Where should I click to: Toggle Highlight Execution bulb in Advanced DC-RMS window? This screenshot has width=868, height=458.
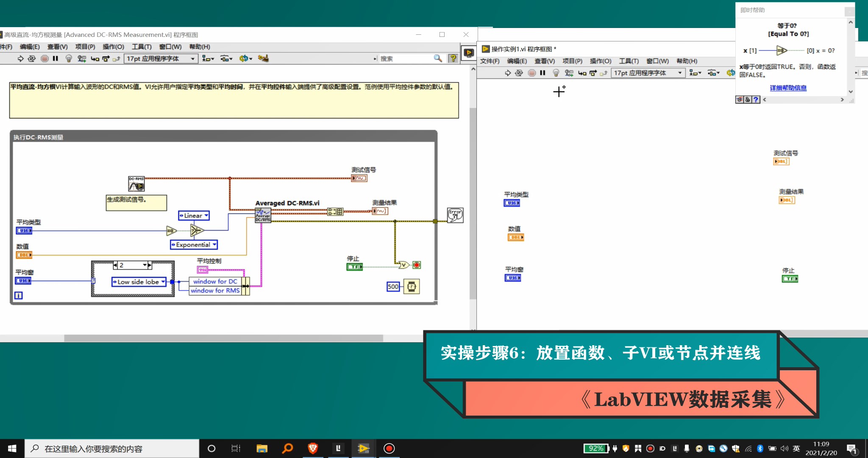(69, 59)
